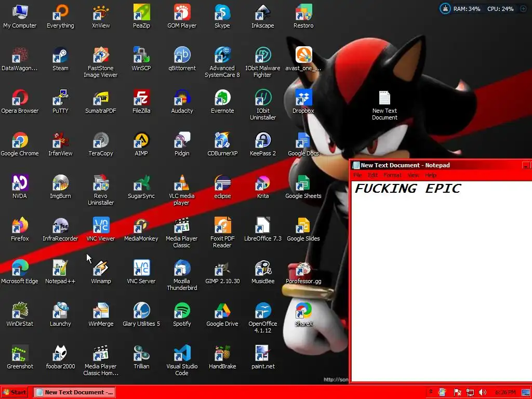The image size is (532, 399).
Task: Select the FileZilla desktop icon
Action: [x=141, y=102]
